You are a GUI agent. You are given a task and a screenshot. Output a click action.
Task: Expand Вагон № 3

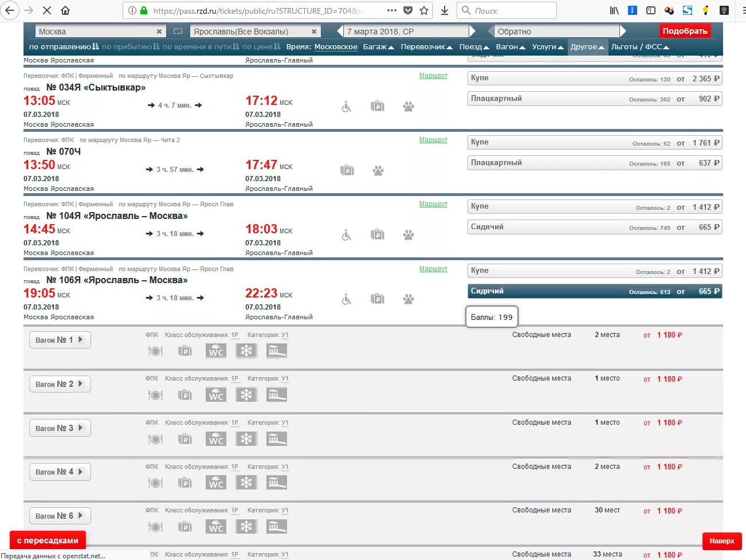click(x=60, y=428)
